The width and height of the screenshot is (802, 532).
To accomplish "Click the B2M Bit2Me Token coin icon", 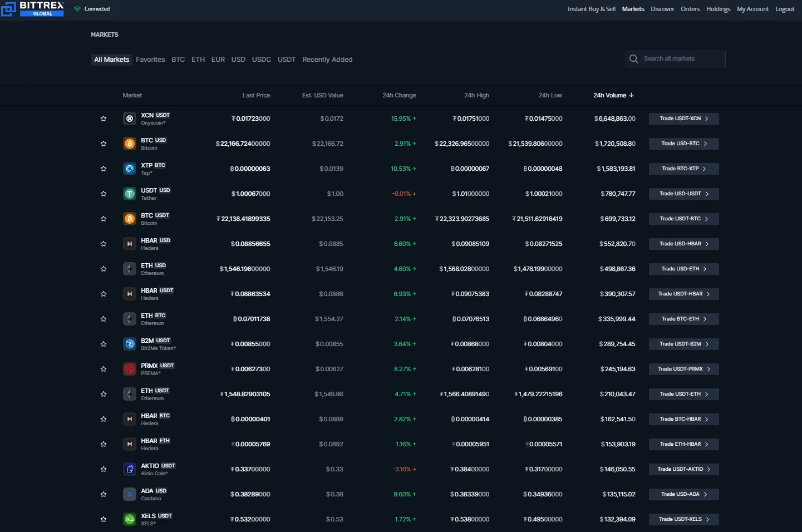I will click(130, 344).
